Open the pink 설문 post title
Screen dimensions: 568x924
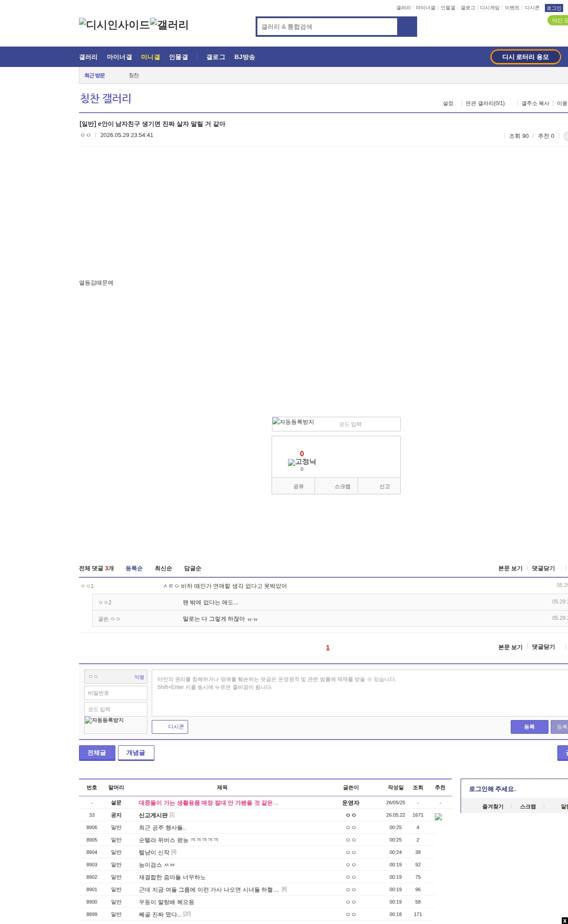tap(209, 803)
